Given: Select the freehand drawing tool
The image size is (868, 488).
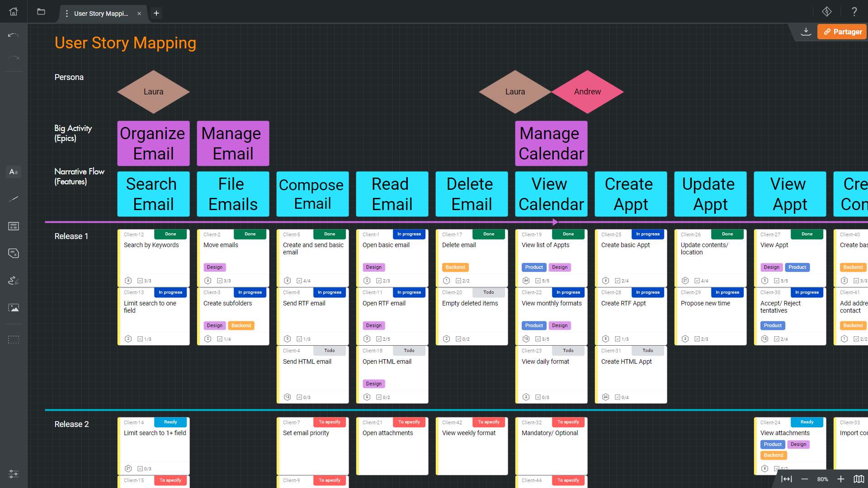Looking at the screenshot, I should click(14, 281).
